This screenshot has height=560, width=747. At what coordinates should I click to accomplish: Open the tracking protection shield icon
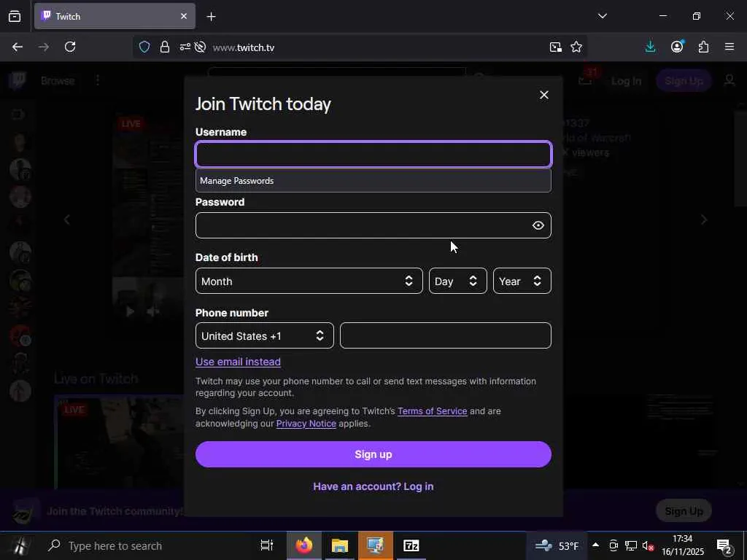click(x=144, y=47)
